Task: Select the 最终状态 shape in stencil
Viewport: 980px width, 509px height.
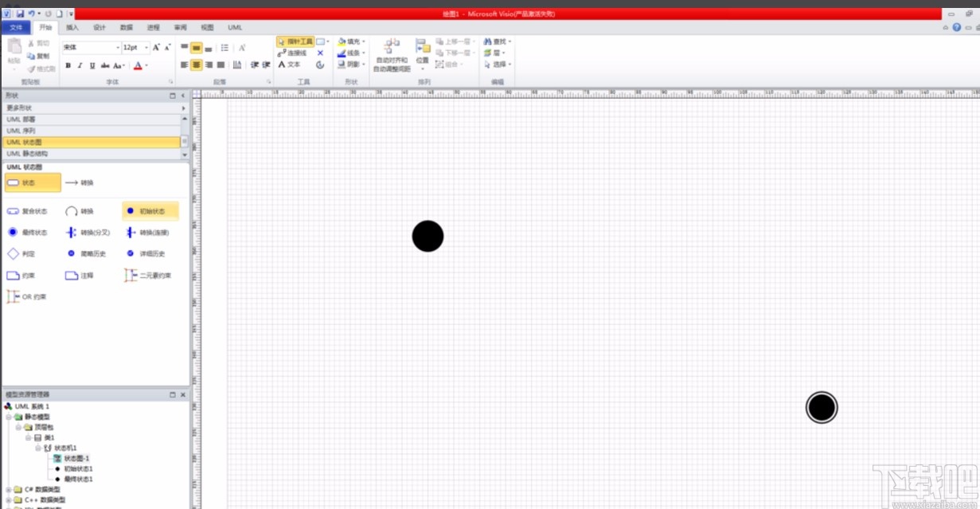Action: (26, 232)
